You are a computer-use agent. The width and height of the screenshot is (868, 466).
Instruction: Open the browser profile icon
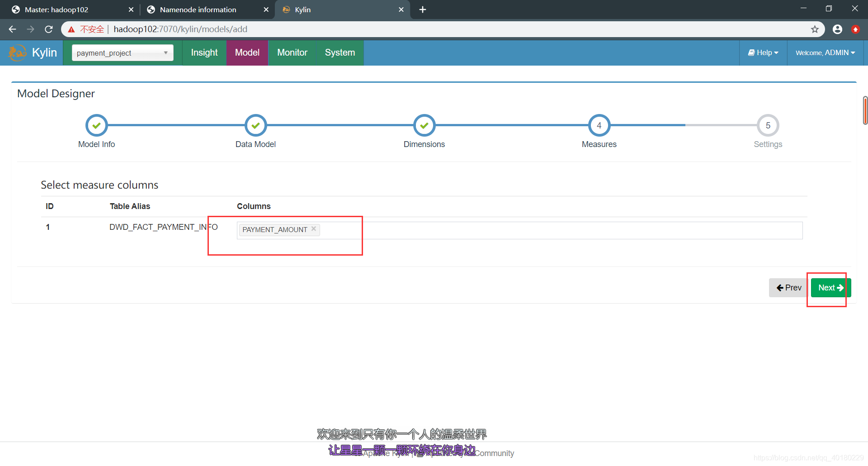[x=837, y=29]
